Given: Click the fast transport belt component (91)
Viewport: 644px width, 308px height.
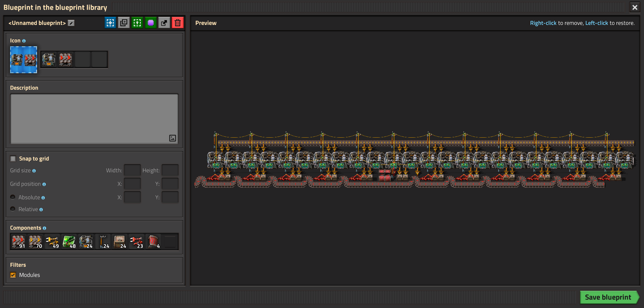Looking at the screenshot, I should [19, 242].
